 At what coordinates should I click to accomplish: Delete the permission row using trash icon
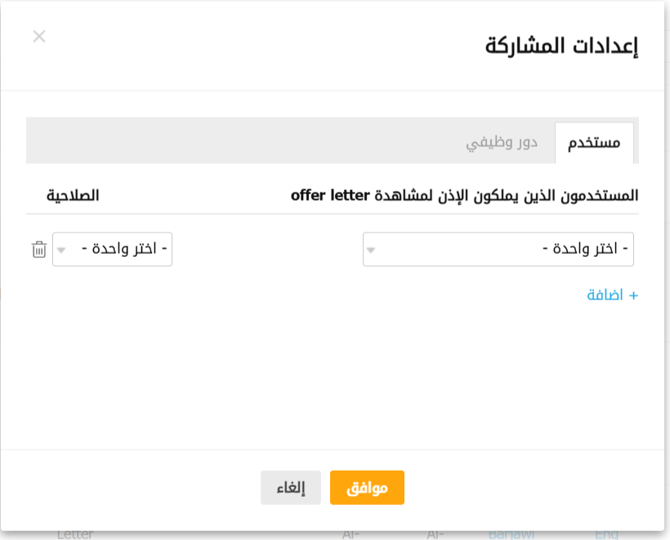pyautogui.click(x=38, y=250)
